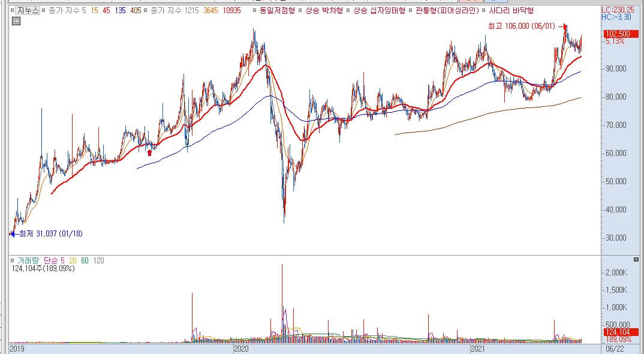Close the volume panel with its X icon

[x=636, y=260]
